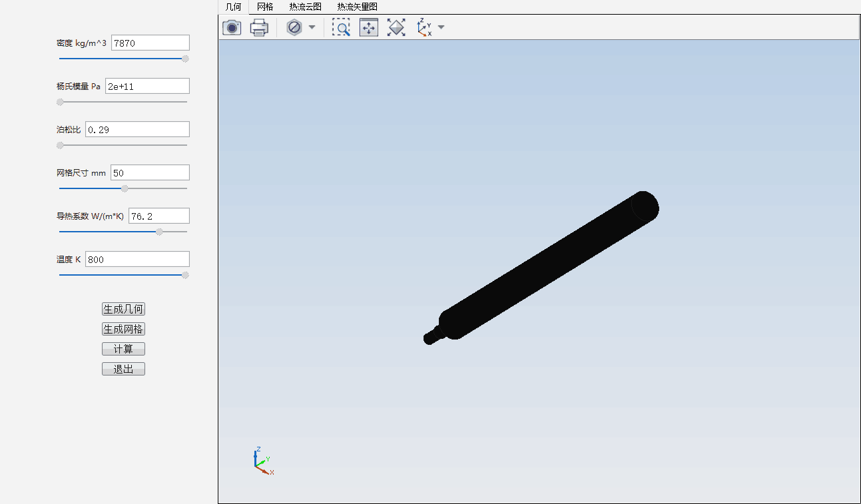The image size is (861, 504).
Task: Click the 泊松比 slider handle
Action: pyautogui.click(x=60, y=145)
